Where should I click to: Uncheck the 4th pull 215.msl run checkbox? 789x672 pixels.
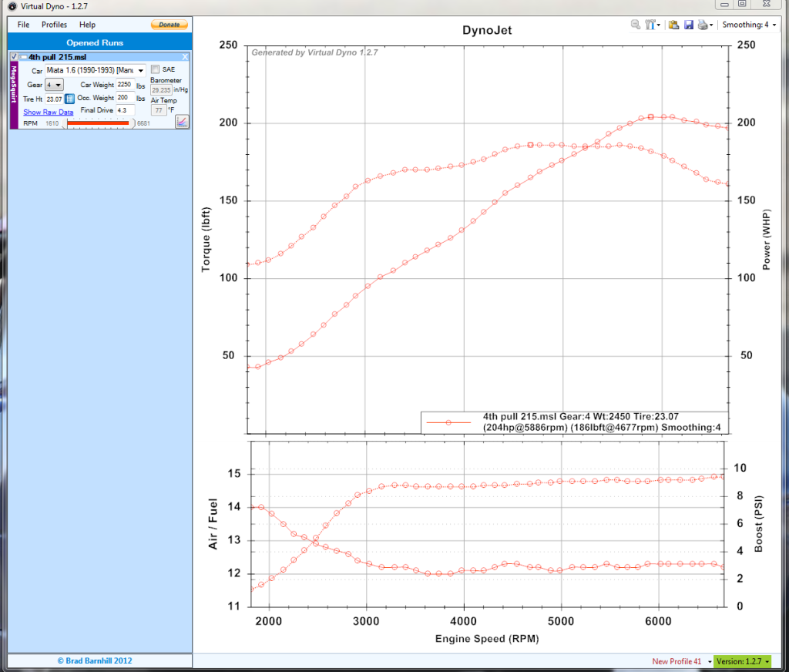point(14,57)
